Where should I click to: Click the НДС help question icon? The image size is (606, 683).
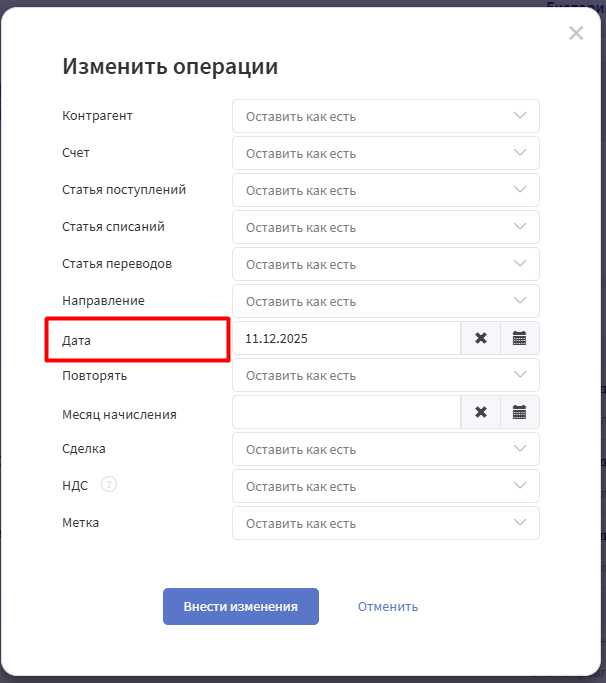click(109, 485)
